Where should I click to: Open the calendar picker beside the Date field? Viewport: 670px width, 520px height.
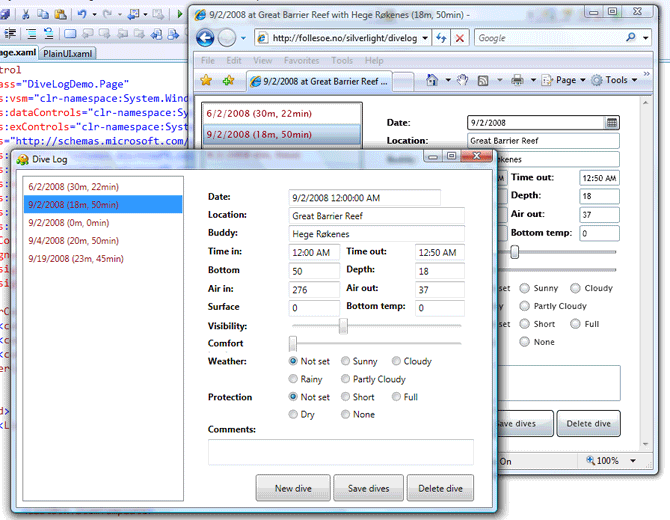[611, 123]
